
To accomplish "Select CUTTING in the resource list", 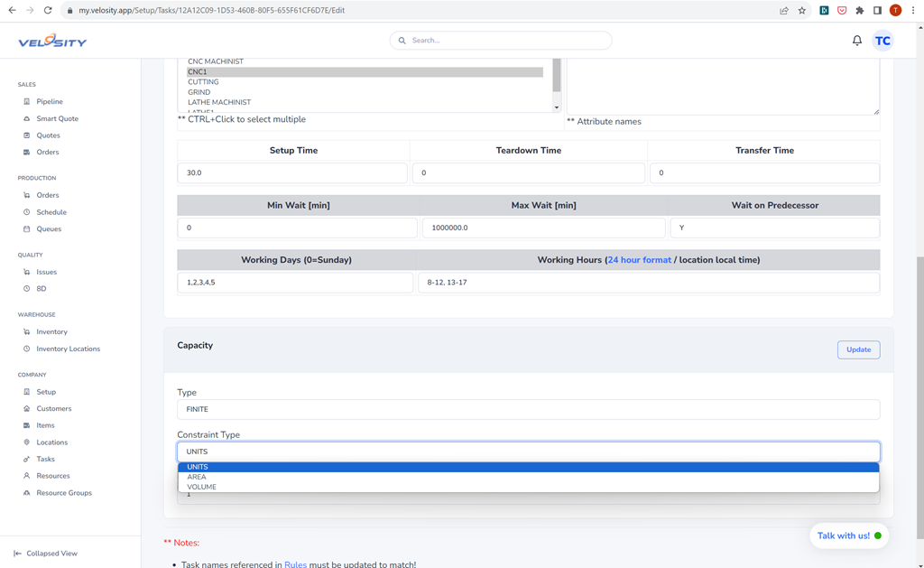I will coord(203,82).
